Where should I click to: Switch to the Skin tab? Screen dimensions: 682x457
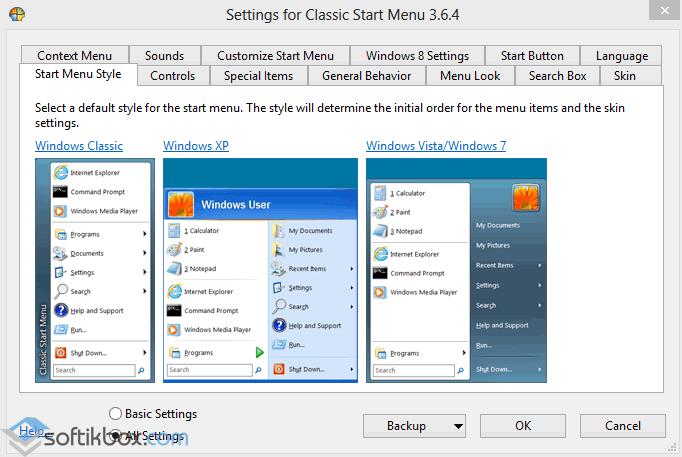624,76
